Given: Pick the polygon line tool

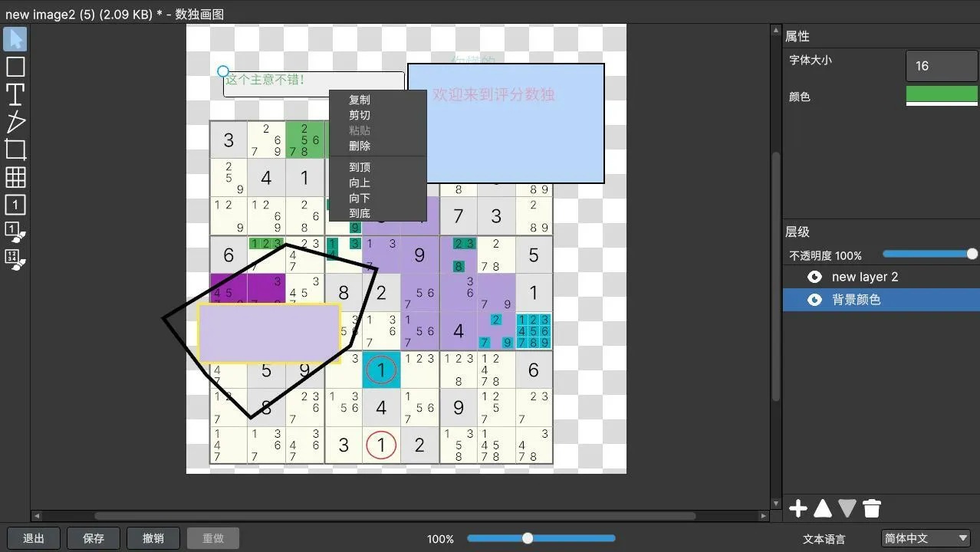Looking at the screenshot, I should point(15,122).
